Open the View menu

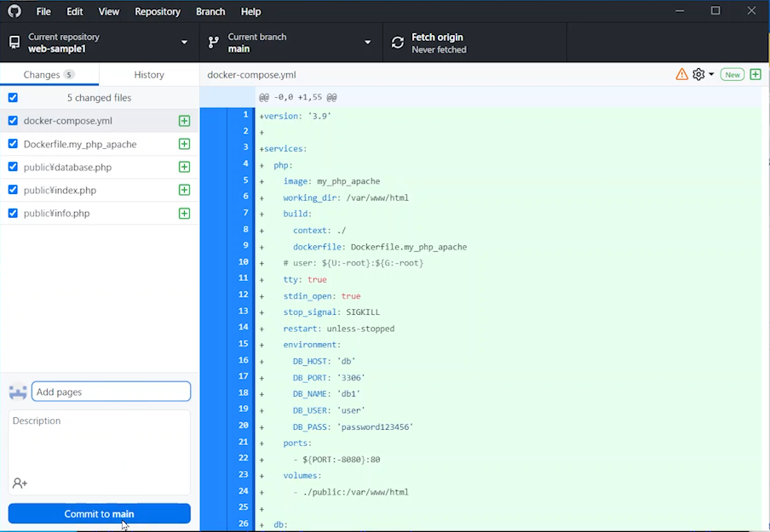point(108,11)
